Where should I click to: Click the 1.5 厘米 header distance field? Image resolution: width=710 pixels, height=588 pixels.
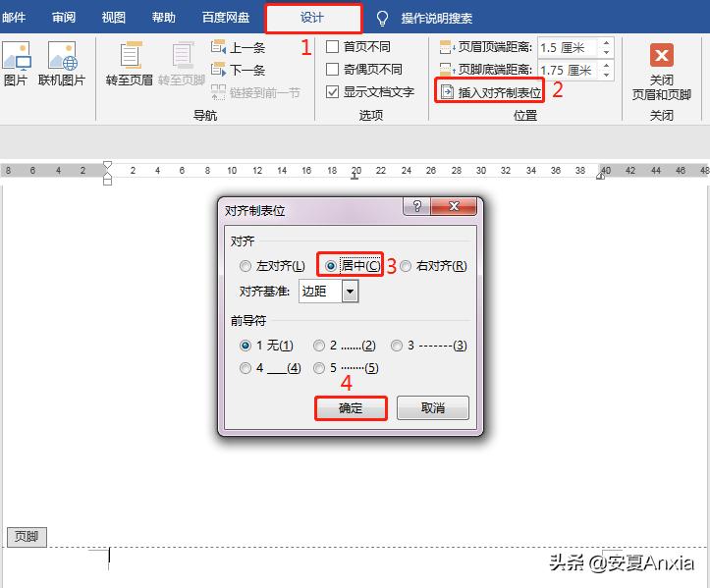click(x=569, y=47)
